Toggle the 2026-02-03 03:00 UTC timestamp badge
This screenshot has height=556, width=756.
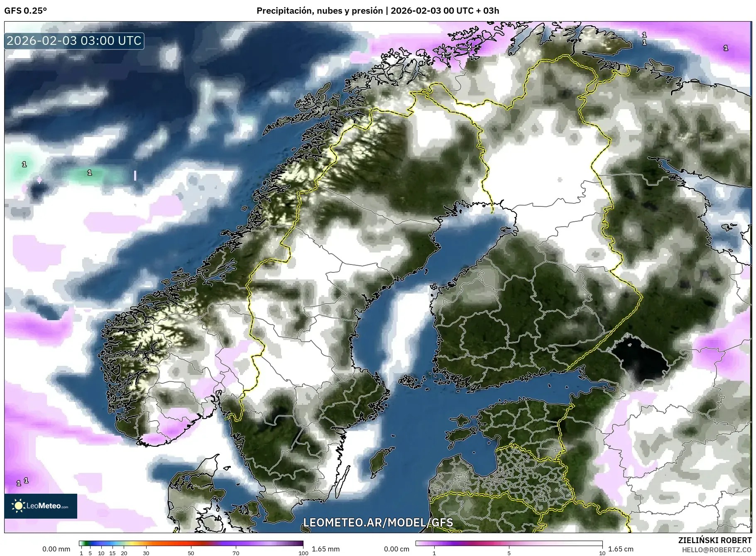[x=73, y=40]
